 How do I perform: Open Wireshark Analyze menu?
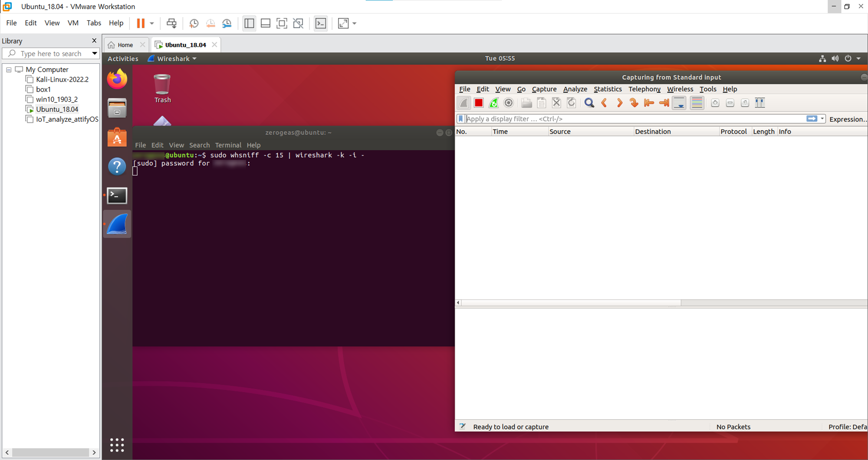[575, 89]
